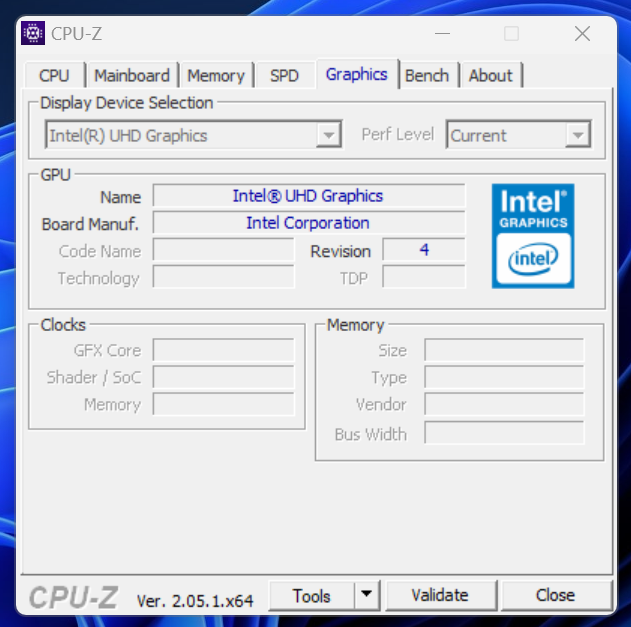Screen dimensions: 631x627
Task: Select the Graphics tab
Action: pos(356,75)
